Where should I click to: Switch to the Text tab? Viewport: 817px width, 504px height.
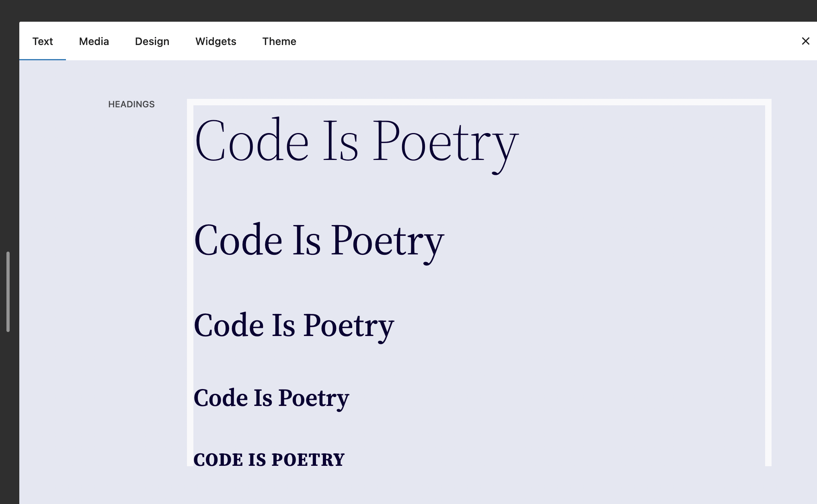[43, 41]
